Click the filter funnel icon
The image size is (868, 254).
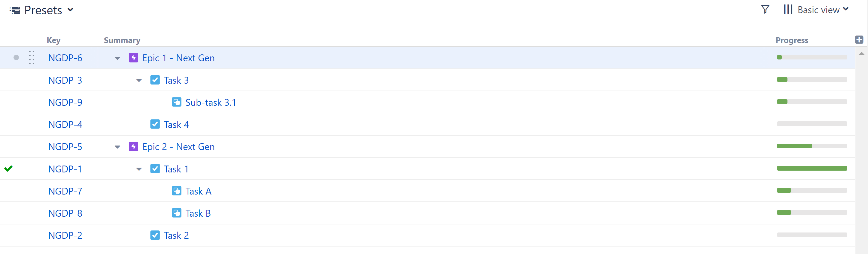pyautogui.click(x=765, y=10)
